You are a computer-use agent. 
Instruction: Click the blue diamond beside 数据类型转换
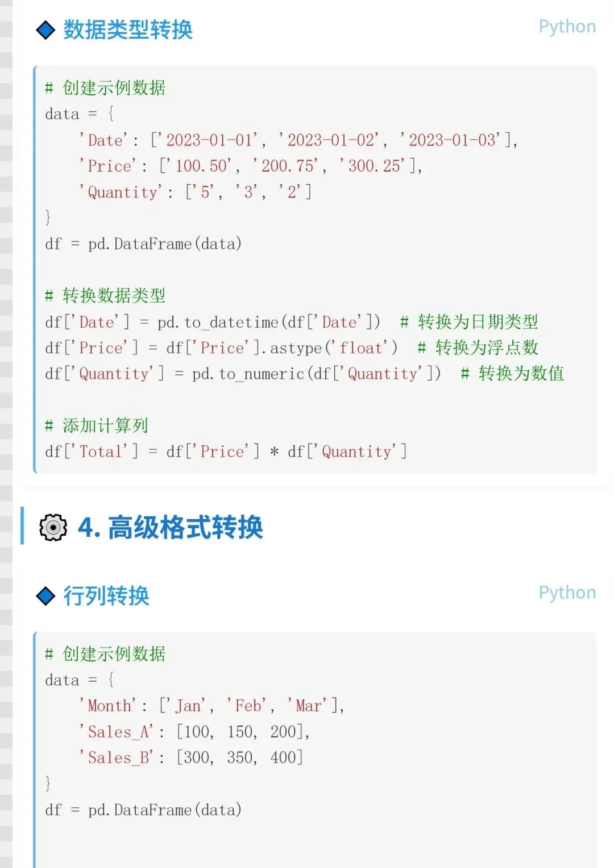(45, 30)
